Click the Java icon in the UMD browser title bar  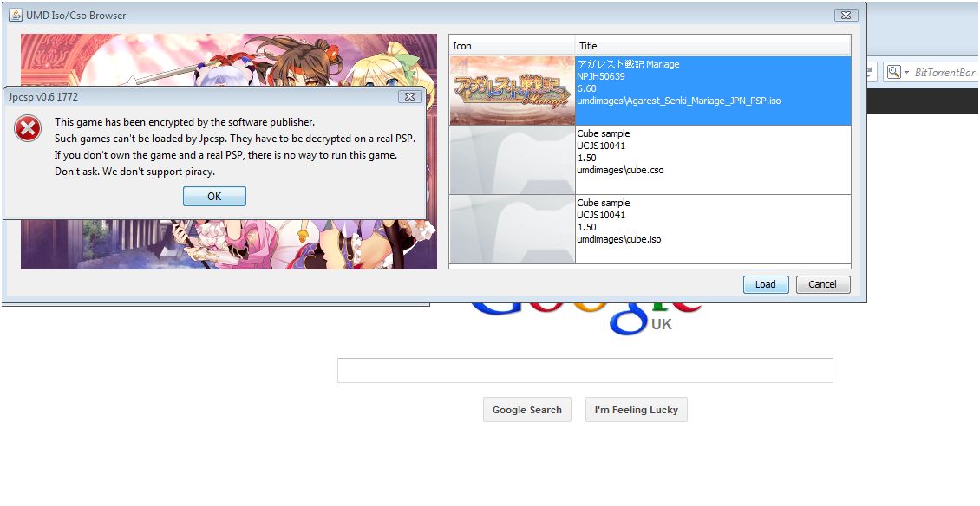[x=15, y=15]
